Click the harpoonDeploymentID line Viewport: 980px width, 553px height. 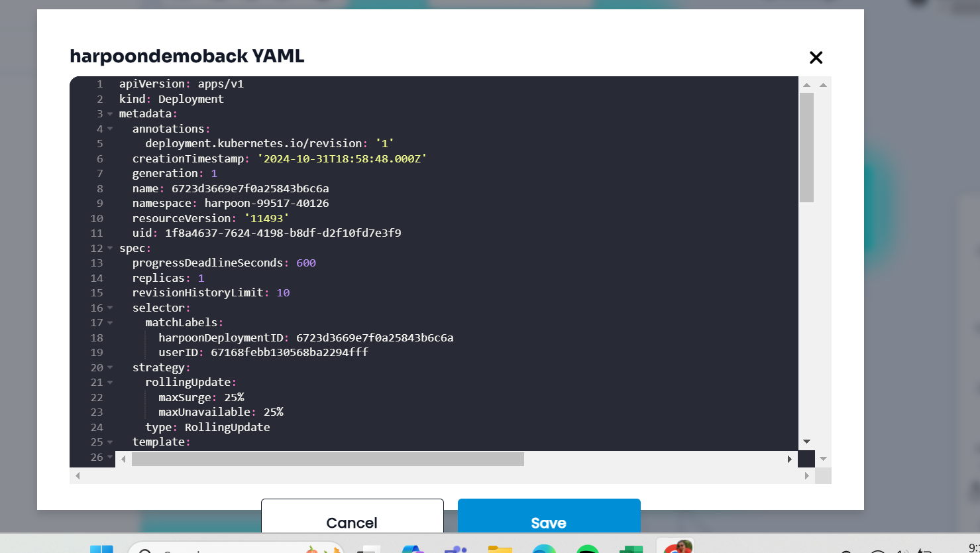point(306,338)
